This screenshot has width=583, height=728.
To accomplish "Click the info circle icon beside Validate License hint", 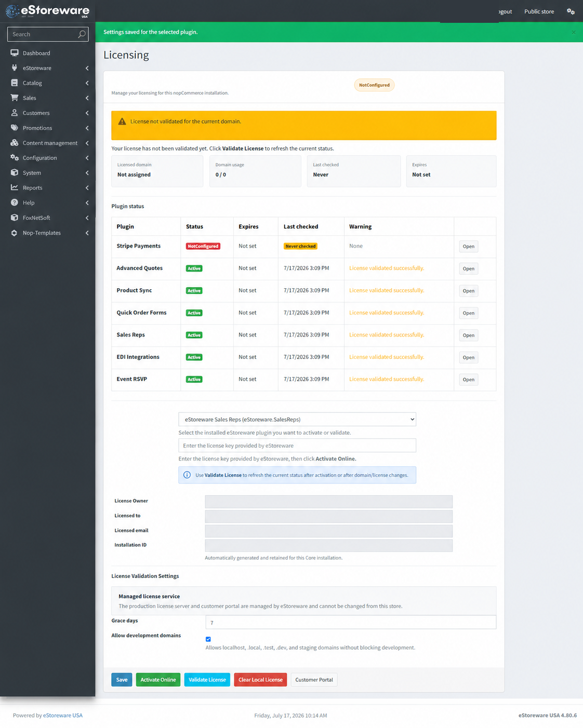I will (x=187, y=475).
